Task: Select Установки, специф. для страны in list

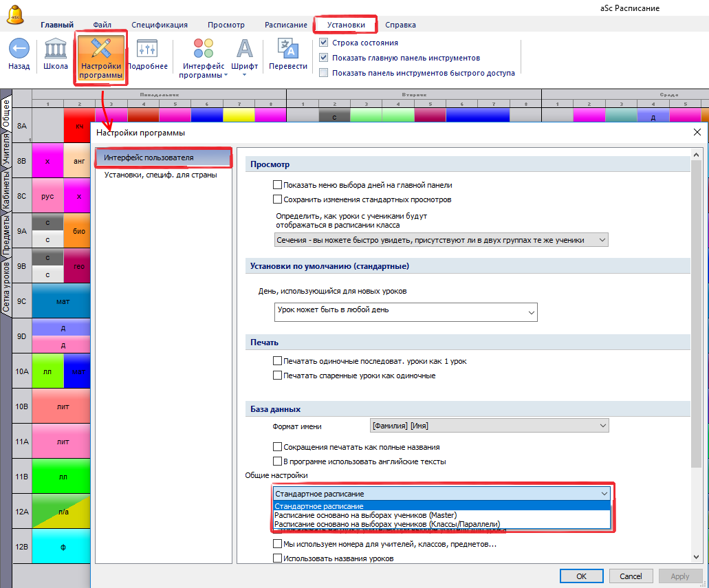Action: coord(161,175)
